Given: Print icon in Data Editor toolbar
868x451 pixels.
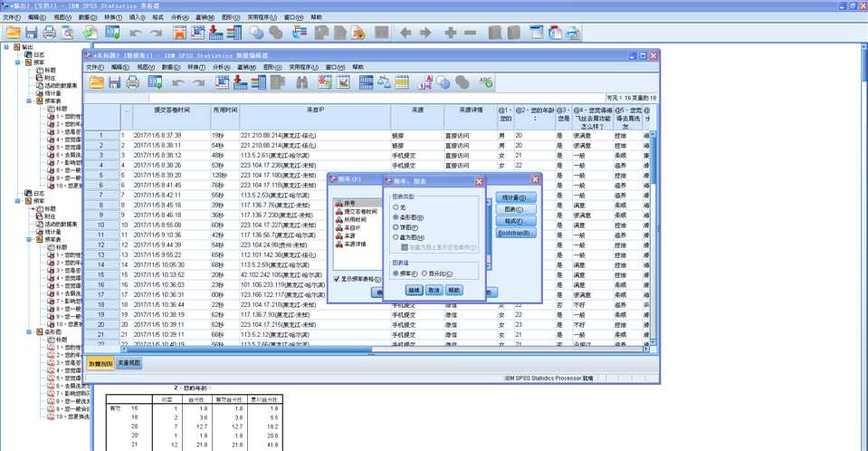Looking at the screenshot, I should tap(132, 82).
